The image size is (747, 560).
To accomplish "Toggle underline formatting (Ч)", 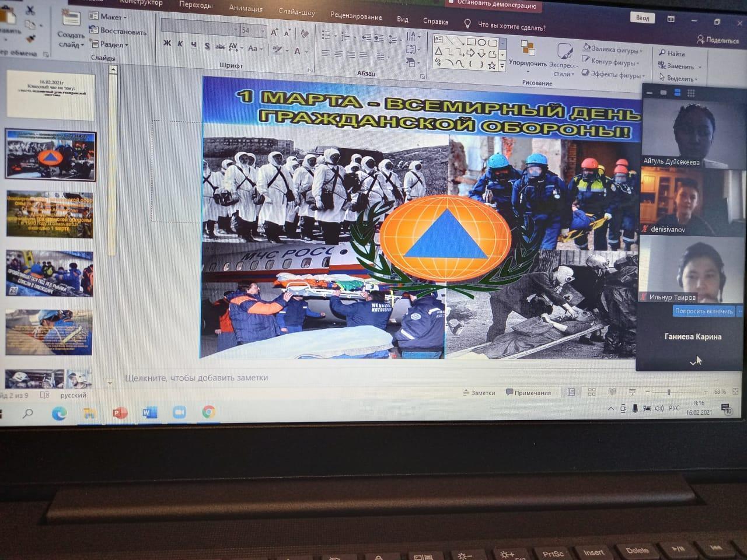I will (x=193, y=45).
